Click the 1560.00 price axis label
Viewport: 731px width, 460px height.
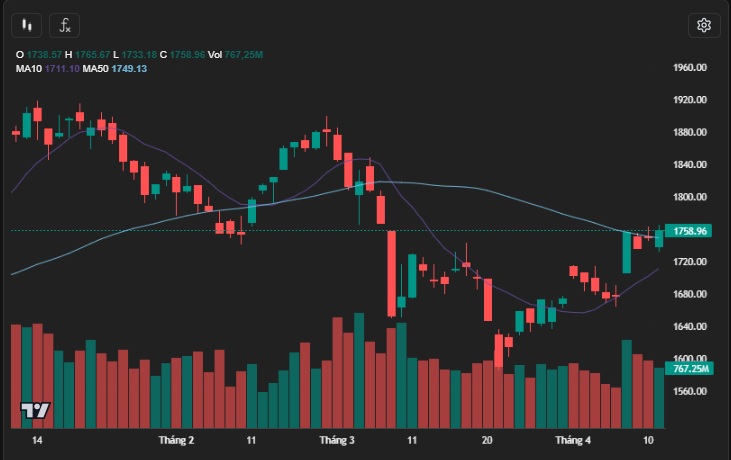tap(691, 391)
